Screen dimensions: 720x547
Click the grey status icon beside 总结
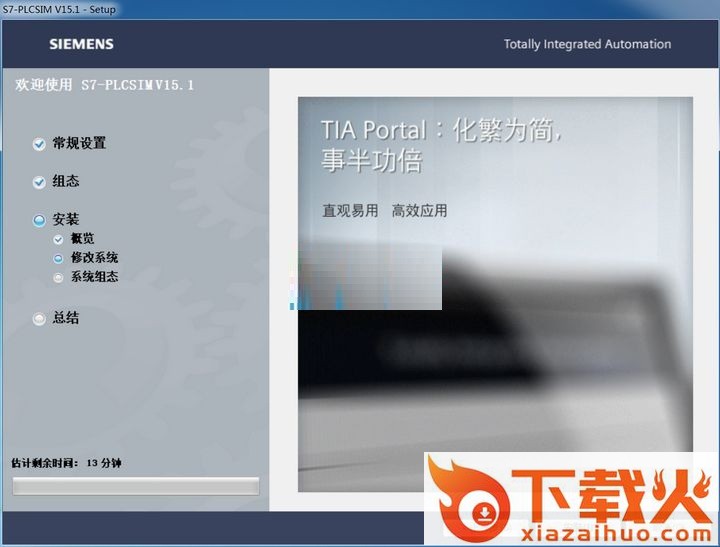click(39, 318)
